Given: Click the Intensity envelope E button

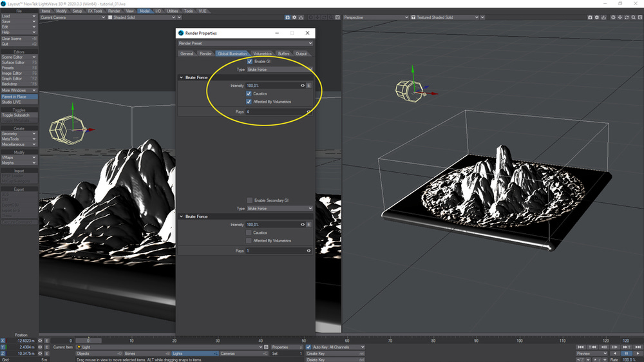Looking at the screenshot, I should pos(309,86).
